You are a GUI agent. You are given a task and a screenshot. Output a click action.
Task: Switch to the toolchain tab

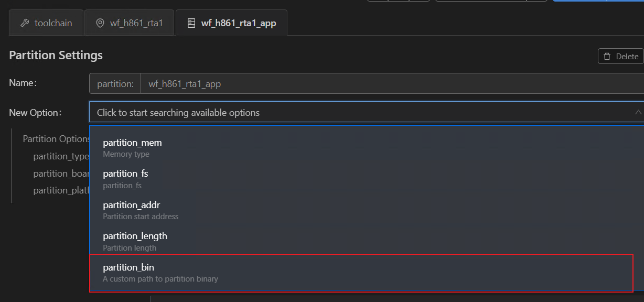52,23
